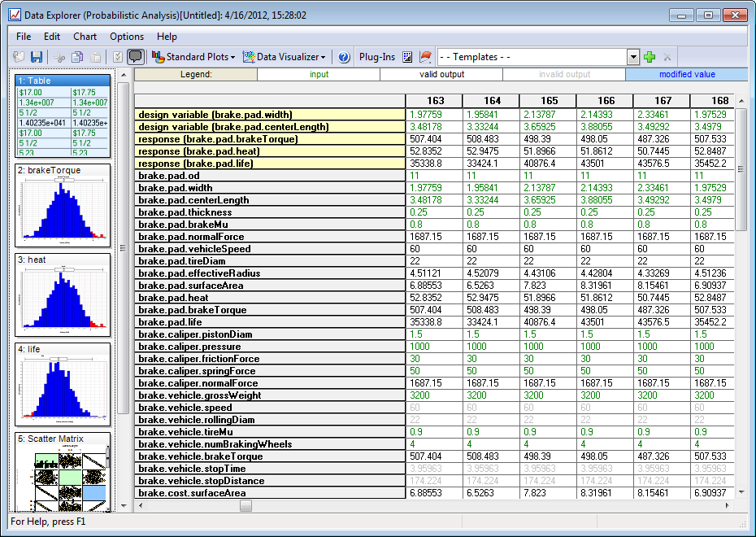Screen dimensions: 756x537
Task: Click the dice plug-in icon
Action: pos(408,57)
